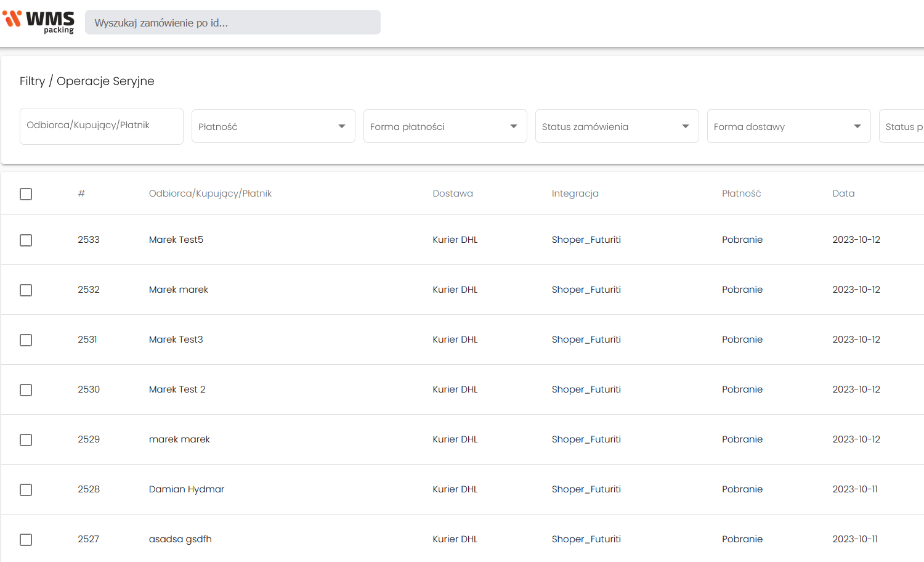Expand the Forma płatności dropdown

click(445, 126)
